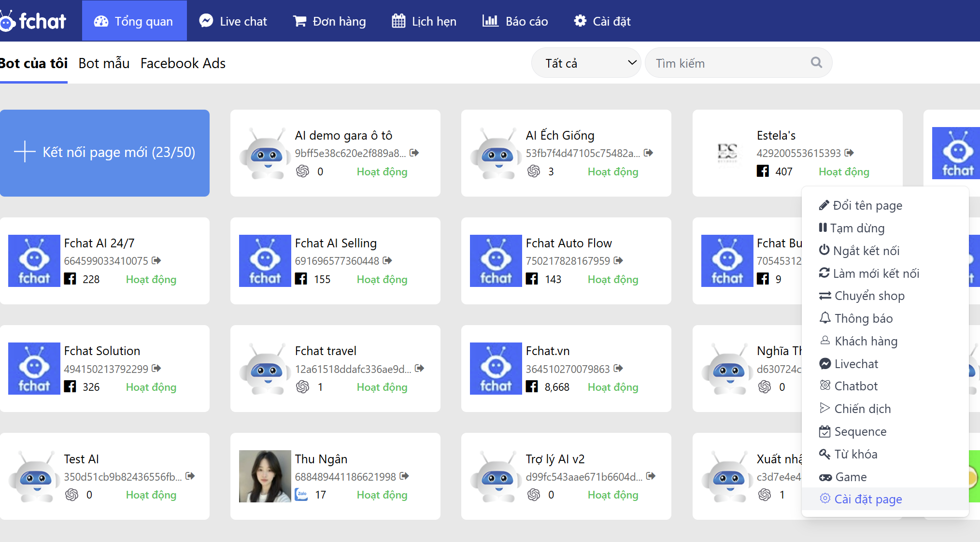This screenshot has height=542, width=980.
Task: Open external link icon of Test AI
Action: pyautogui.click(x=190, y=476)
